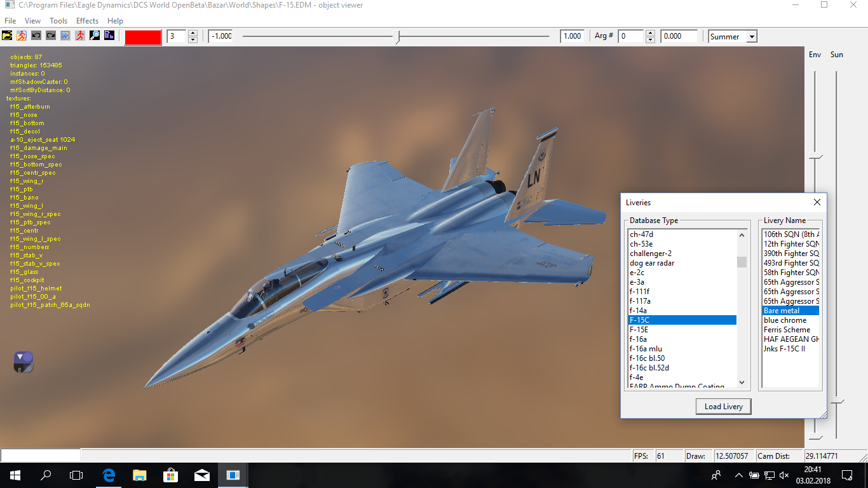Image resolution: width=868 pixels, height=488 pixels.
Task: Click the magnifier search toolbar icon
Action: click(x=95, y=36)
